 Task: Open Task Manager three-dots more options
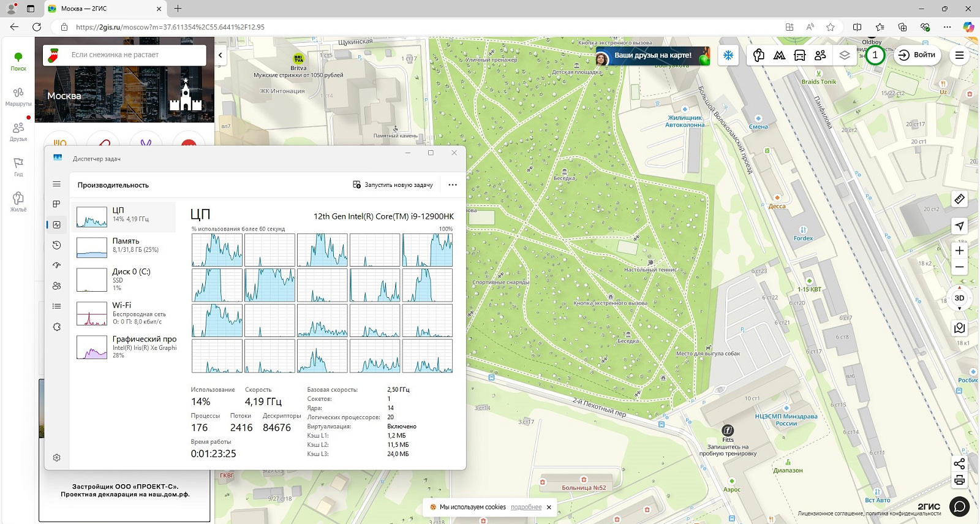pos(453,184)
